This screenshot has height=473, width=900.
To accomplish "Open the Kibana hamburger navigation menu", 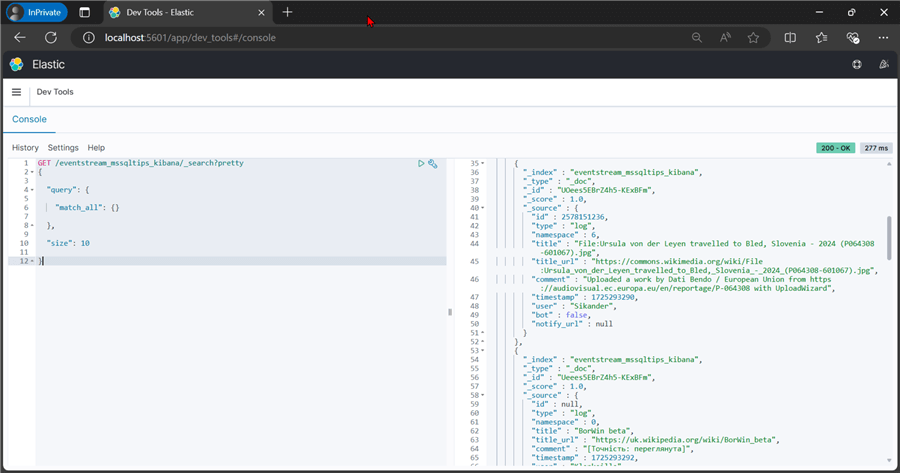I will pyautogui.click(x=16, y=92).
